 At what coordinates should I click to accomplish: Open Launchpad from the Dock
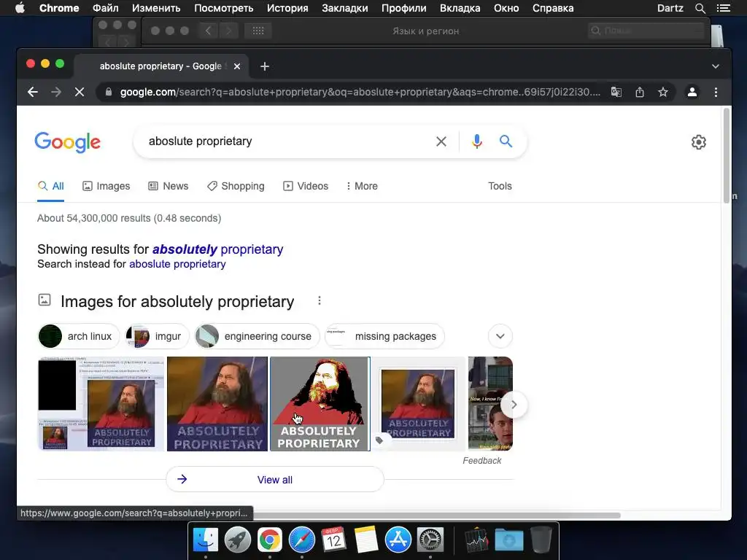(237, 540)
